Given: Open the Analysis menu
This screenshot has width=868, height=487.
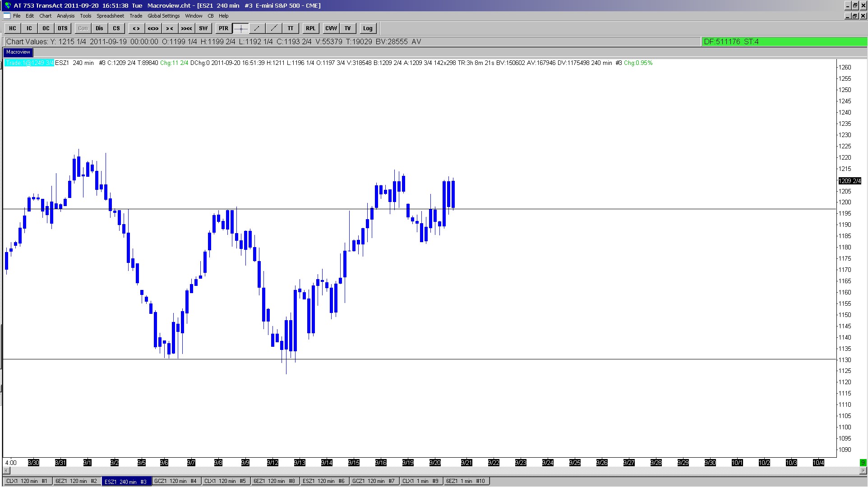Looking at the screenshot, I should (x=66, y=16).
